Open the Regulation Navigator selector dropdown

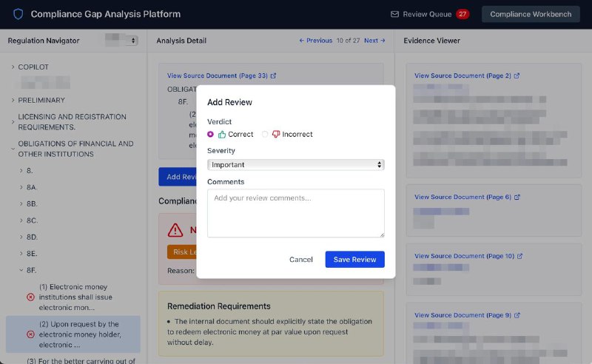coord(121,41)
